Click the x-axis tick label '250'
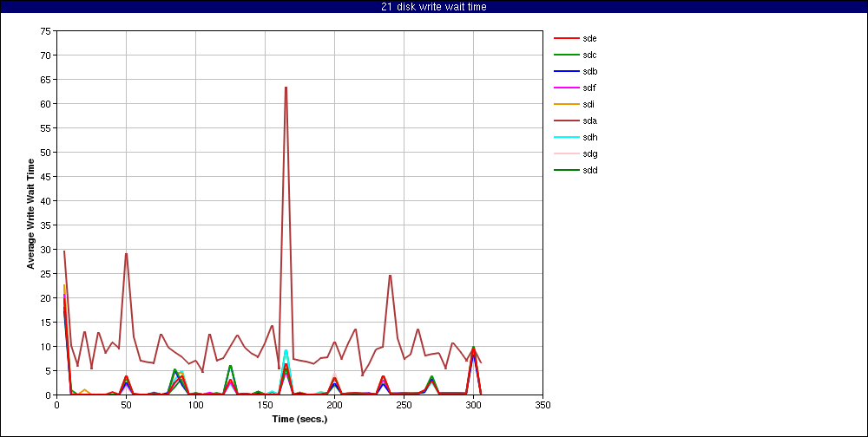Image resolution: width=868 pixels, height=437 pixels. (x=404, y=405)
